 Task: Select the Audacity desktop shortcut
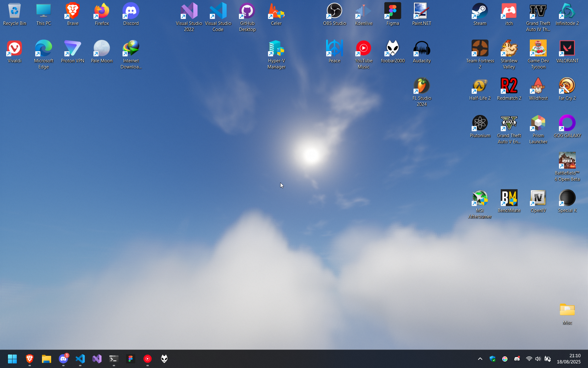coord(422,52)
